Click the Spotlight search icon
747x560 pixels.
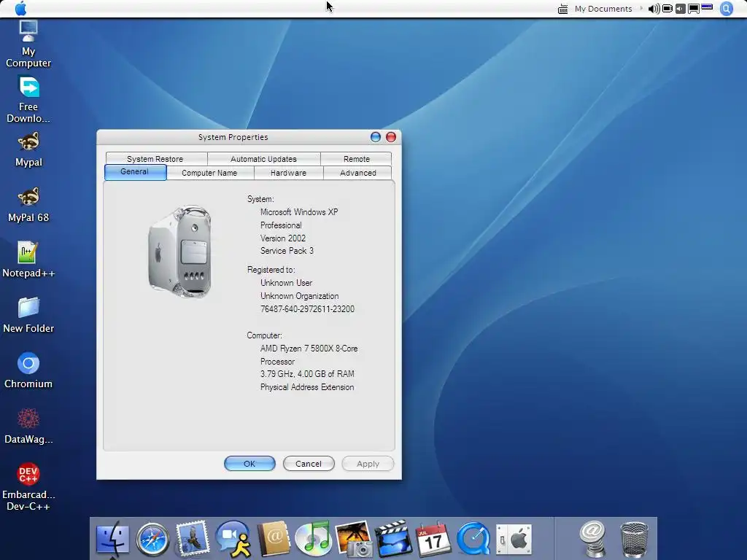pos(726,9)
